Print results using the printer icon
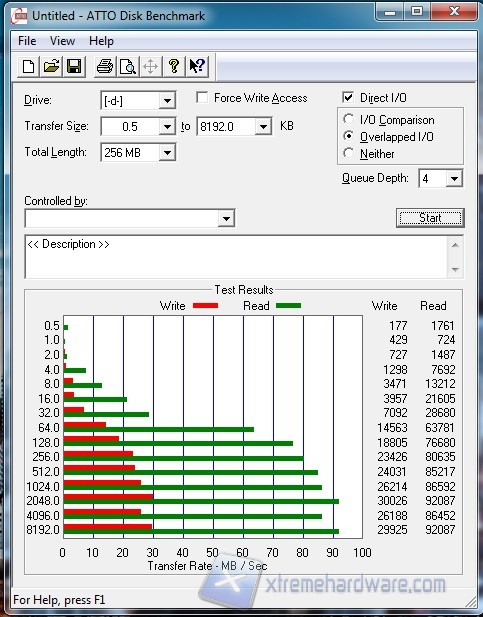 tap(105, 66)
